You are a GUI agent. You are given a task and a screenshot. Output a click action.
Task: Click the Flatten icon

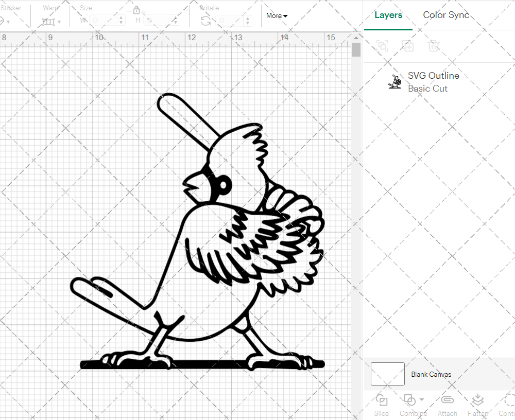coord(477,400)
